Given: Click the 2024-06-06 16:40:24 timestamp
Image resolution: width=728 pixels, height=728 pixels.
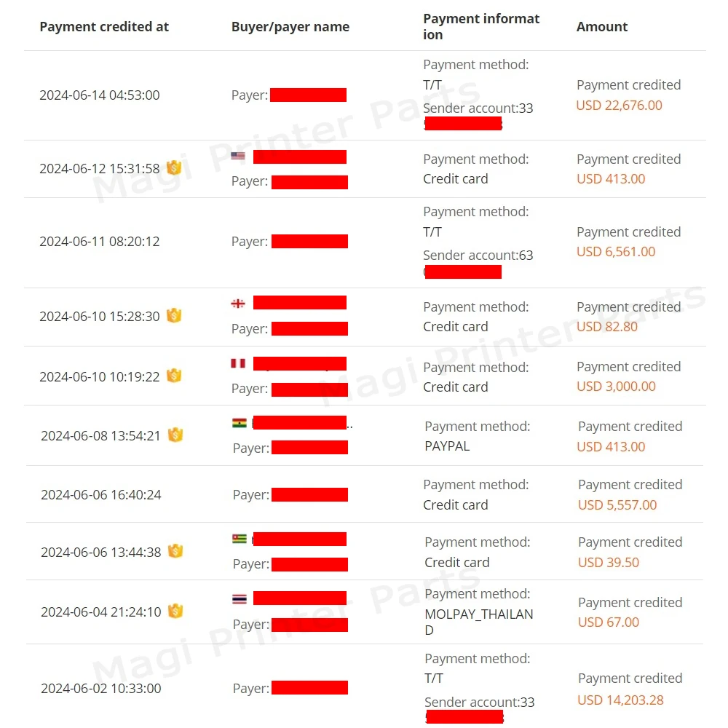Looking at the screenshot, I should click(101, 495).
